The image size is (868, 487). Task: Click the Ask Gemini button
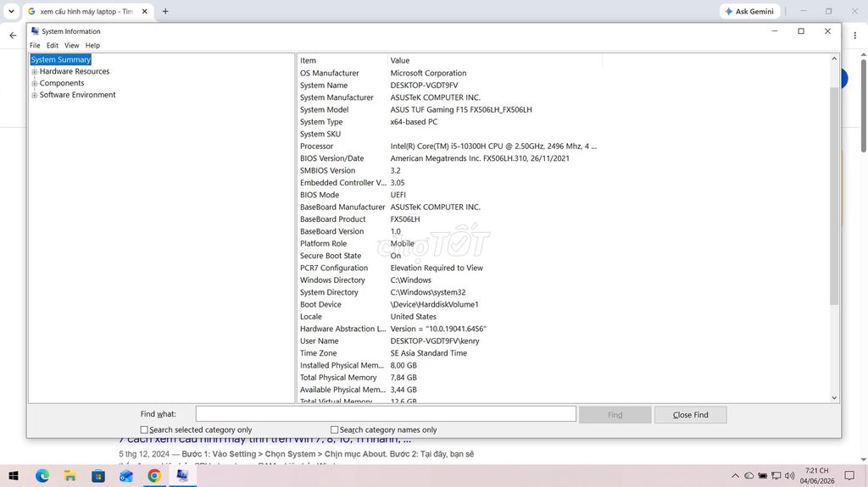(749, 11)
